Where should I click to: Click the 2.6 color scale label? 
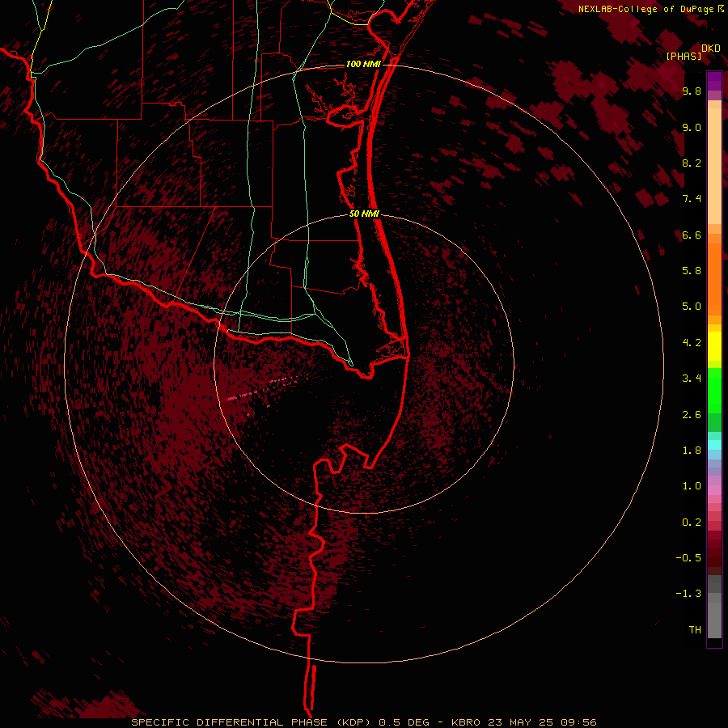692,415
